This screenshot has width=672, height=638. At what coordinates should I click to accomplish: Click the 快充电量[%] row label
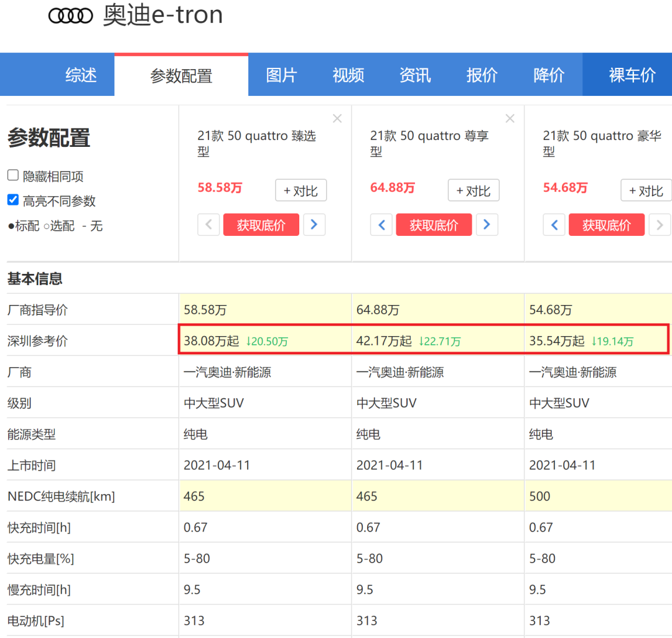[x=40, y=558]
